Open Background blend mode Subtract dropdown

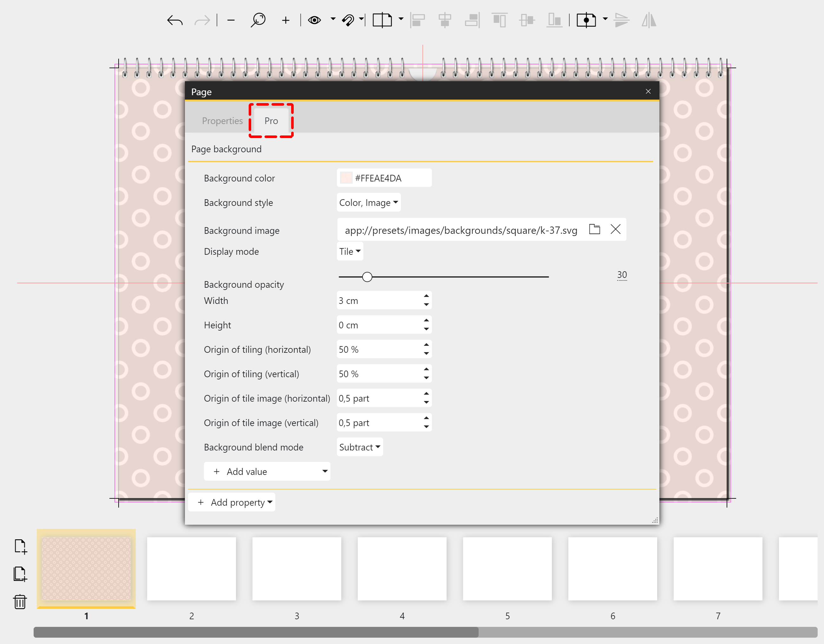click(x=359, y=447)
